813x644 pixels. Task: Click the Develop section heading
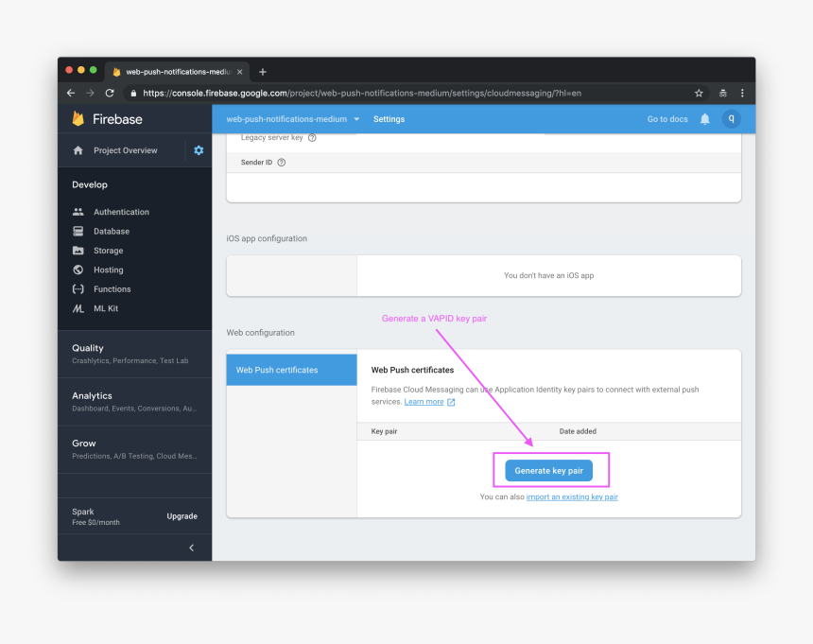tap(90, 184)
